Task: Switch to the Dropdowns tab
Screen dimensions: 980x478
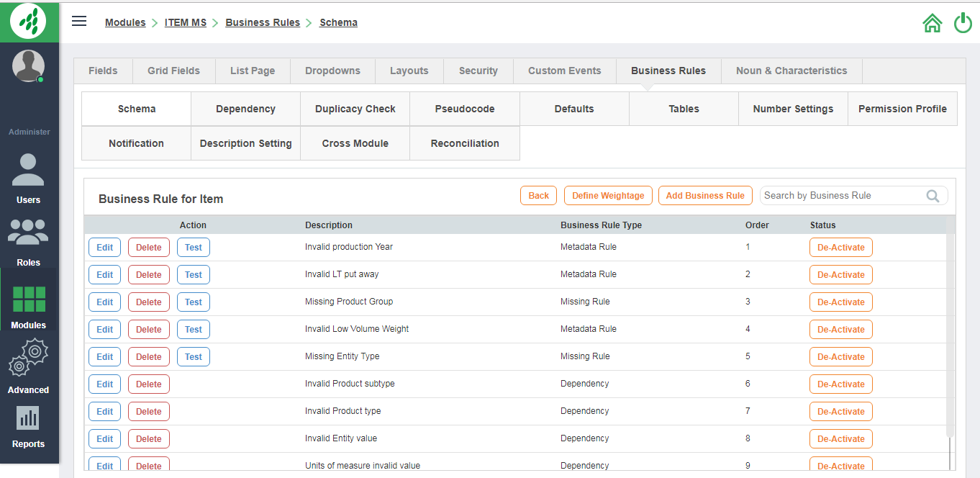Action: coord(332,71)
